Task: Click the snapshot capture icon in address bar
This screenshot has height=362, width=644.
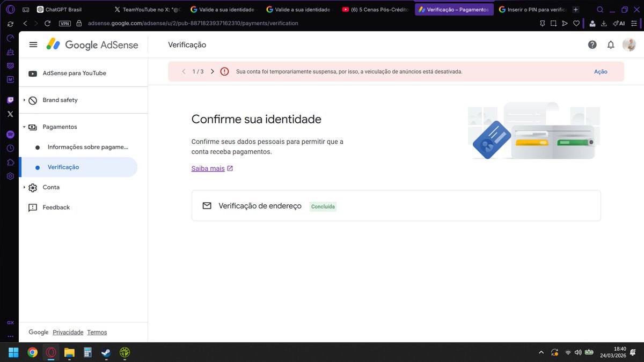Action: 553,23
